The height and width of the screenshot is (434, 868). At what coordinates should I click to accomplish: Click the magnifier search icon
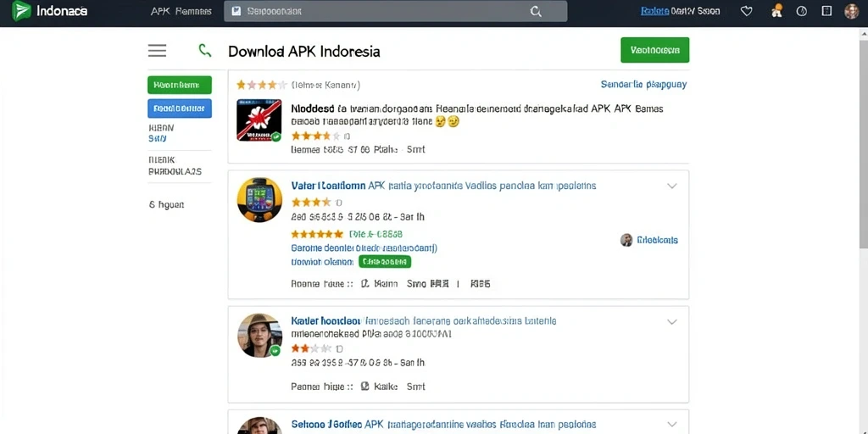click(x=536, y=11)
